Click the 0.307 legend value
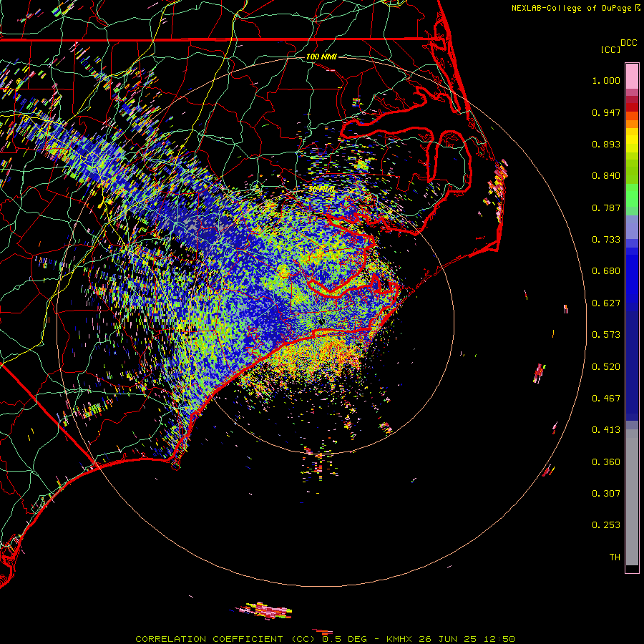644x644 pixels. coord(606,494)
